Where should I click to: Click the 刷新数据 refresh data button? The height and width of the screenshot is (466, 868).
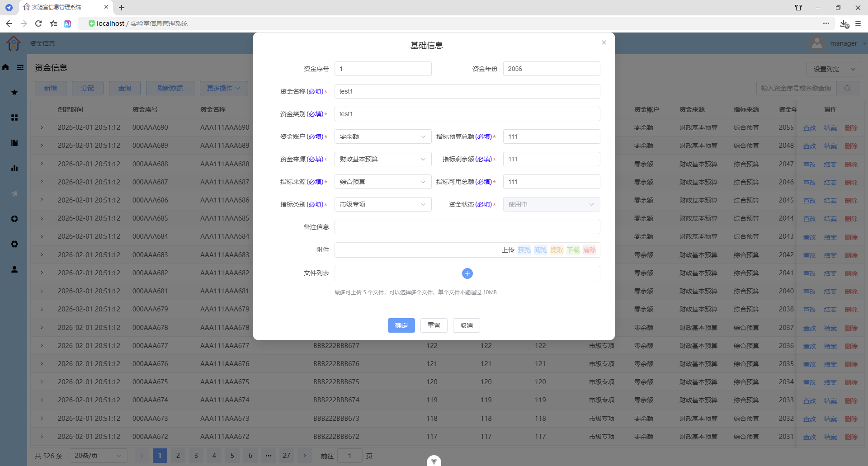[170, 88]
